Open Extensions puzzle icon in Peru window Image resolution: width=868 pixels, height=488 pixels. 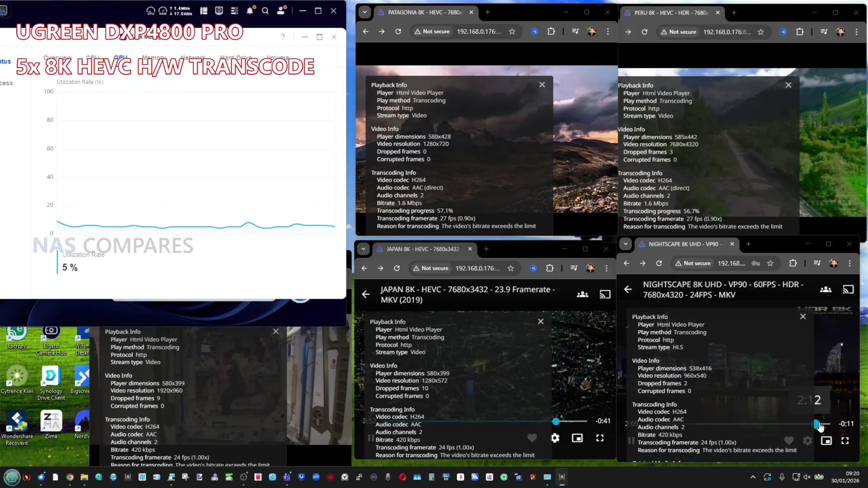[x=800, y=32]
